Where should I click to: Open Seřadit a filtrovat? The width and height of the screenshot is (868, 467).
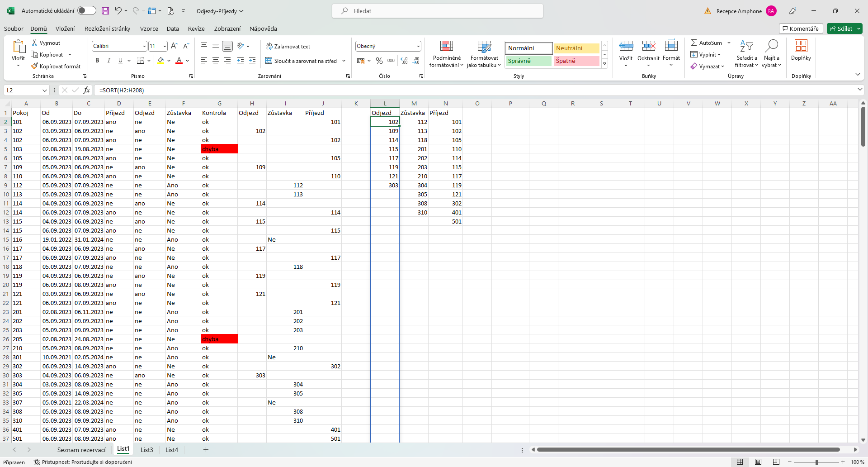746,54
